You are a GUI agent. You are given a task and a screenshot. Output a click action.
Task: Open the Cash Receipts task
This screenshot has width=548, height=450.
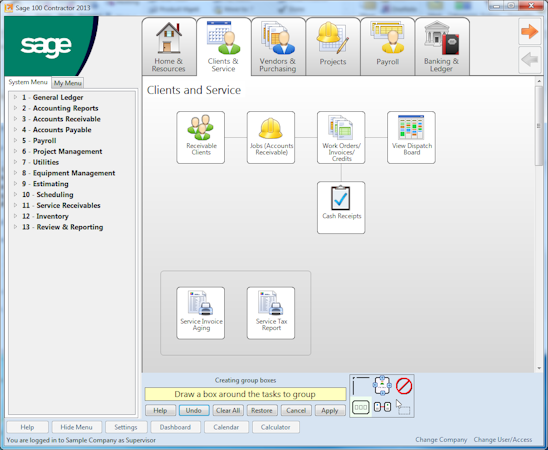341,207
